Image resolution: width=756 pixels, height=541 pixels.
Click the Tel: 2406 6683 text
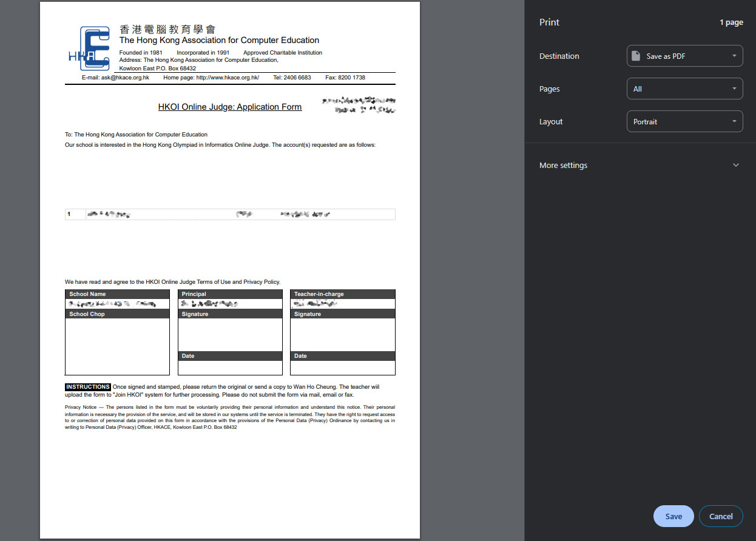coord(292,78)
